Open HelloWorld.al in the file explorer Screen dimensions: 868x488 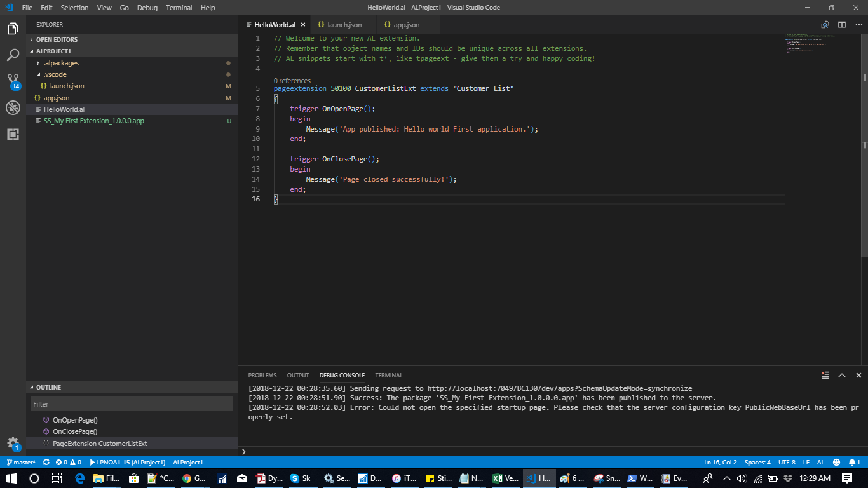64,109
